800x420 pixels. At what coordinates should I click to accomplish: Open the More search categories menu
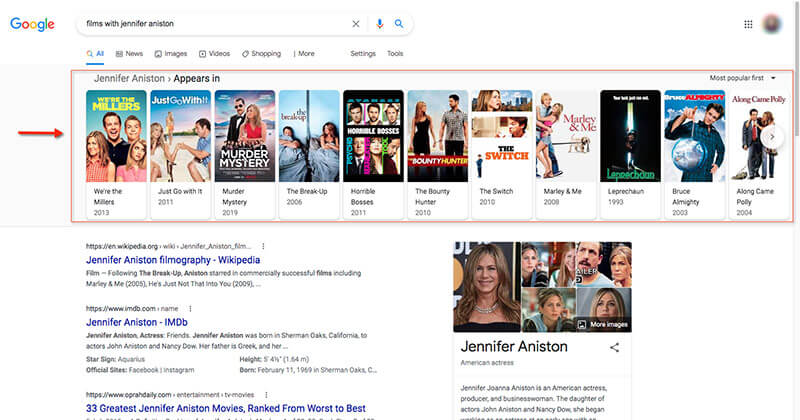pyautogui.click(x=304, y=54)
